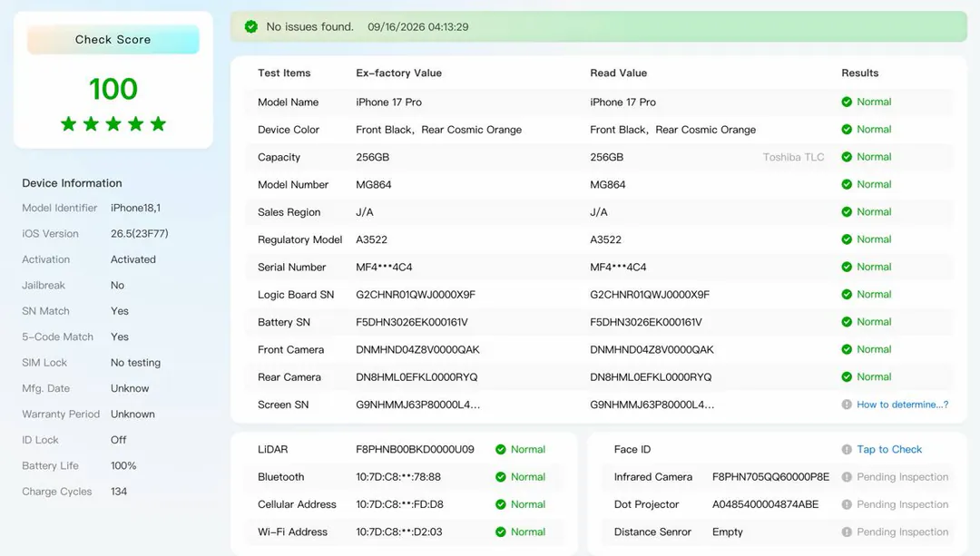
Task: Select the Toshiba TLC label in Capacity row
Action: pyautogui.click(x=793, y=157)
